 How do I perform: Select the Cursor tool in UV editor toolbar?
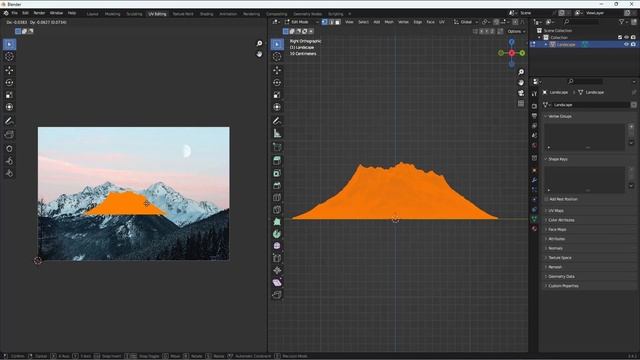click(9, 57)
